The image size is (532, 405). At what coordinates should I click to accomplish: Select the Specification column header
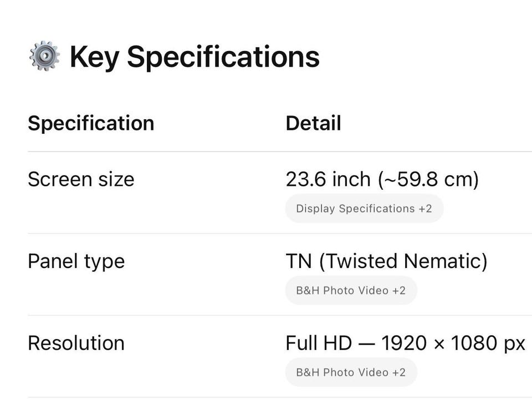click(x=91, y=123)
